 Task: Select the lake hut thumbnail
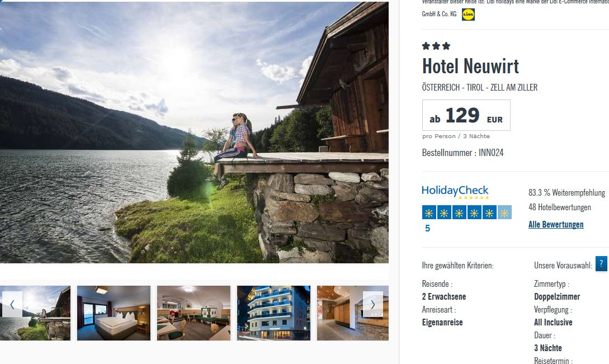[35, 313]
